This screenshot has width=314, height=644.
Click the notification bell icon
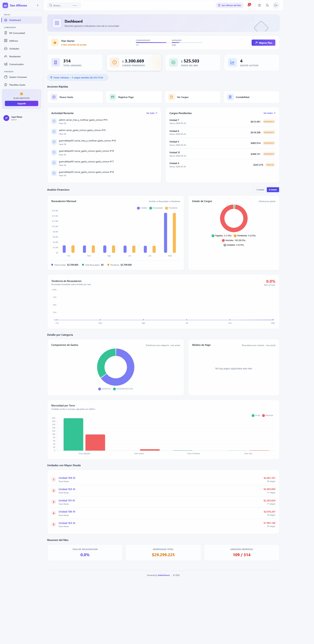tap(249, 5)
